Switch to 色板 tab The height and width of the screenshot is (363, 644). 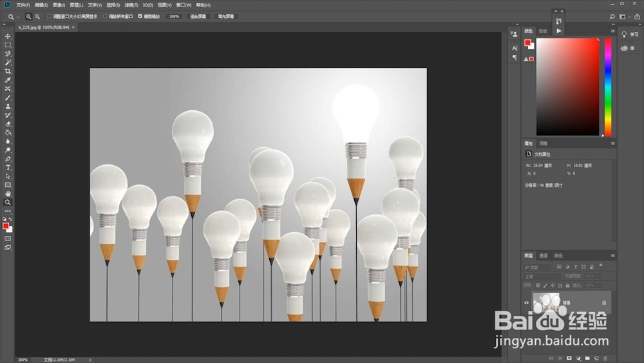543,31
